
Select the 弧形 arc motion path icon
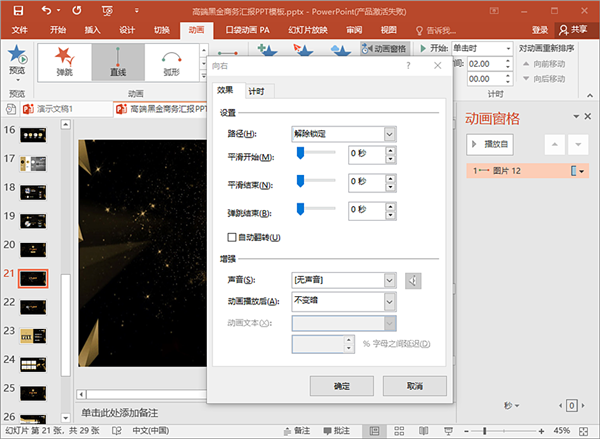click(x=171, y=62)
